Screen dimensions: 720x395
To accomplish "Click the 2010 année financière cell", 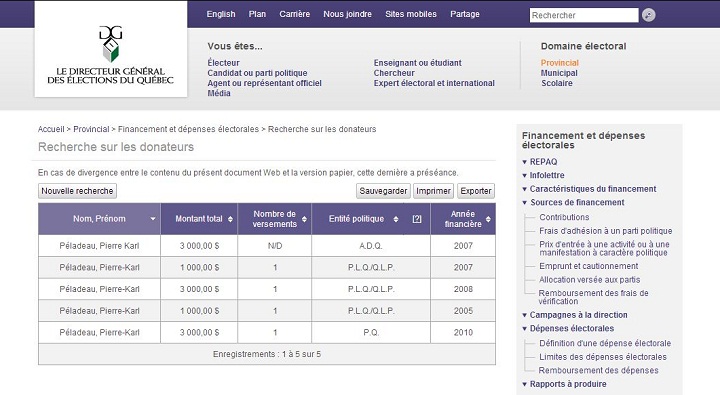I will (463, 333).
